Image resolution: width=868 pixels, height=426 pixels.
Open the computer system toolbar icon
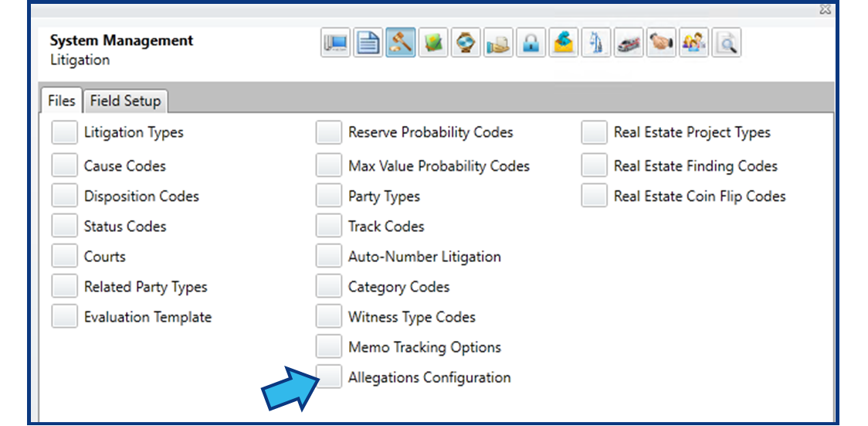335,43
